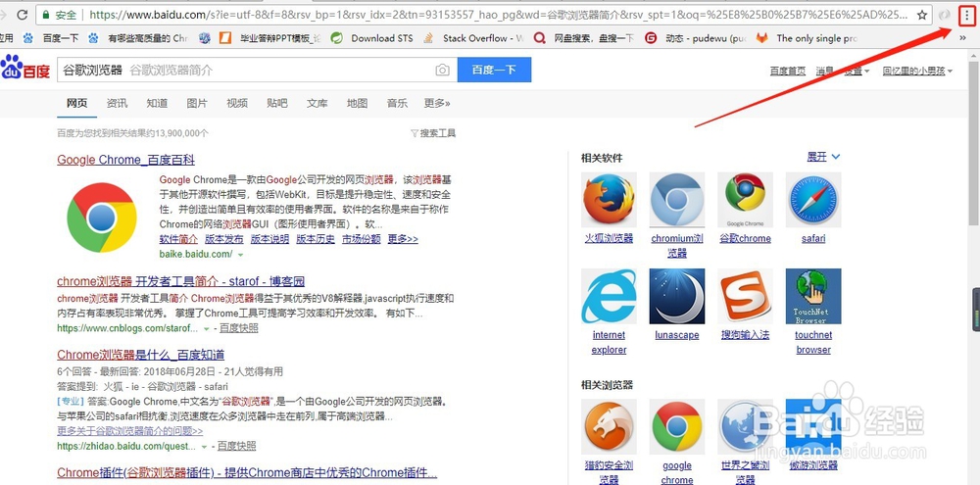The height and width of the screenshot is (485, 980).
Task: Open the Chrome插件 result link
Action: pos(247,472)
